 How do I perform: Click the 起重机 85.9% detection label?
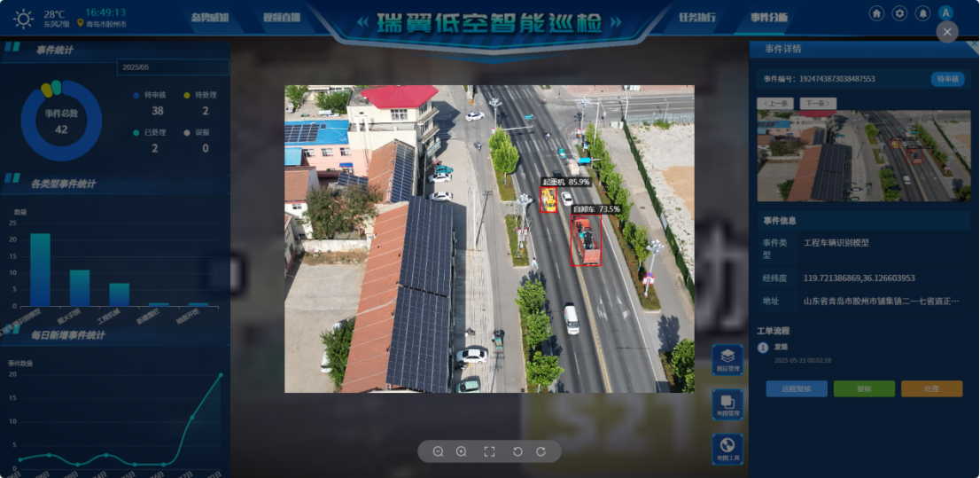tap(565, 182)
